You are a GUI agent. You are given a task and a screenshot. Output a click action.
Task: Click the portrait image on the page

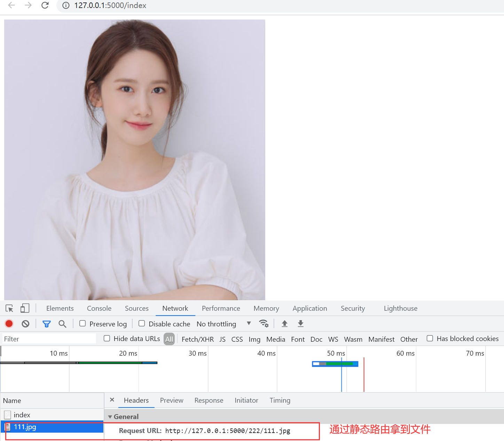[135, 160]
